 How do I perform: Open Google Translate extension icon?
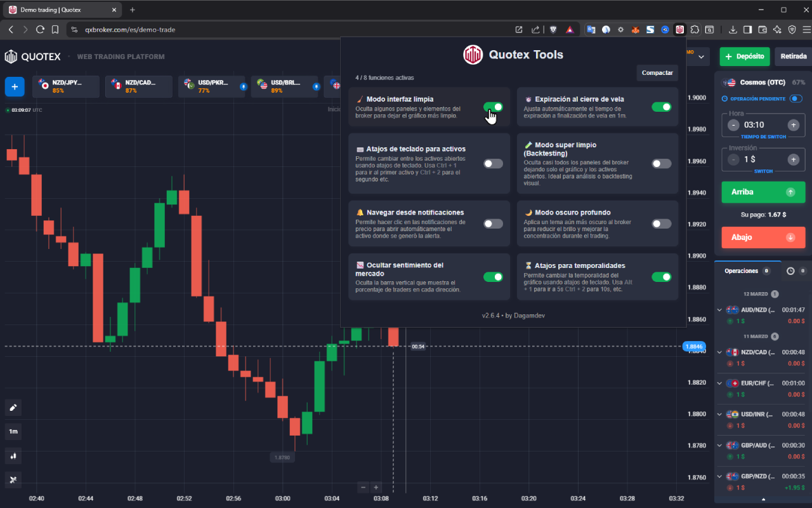(591, 29)
